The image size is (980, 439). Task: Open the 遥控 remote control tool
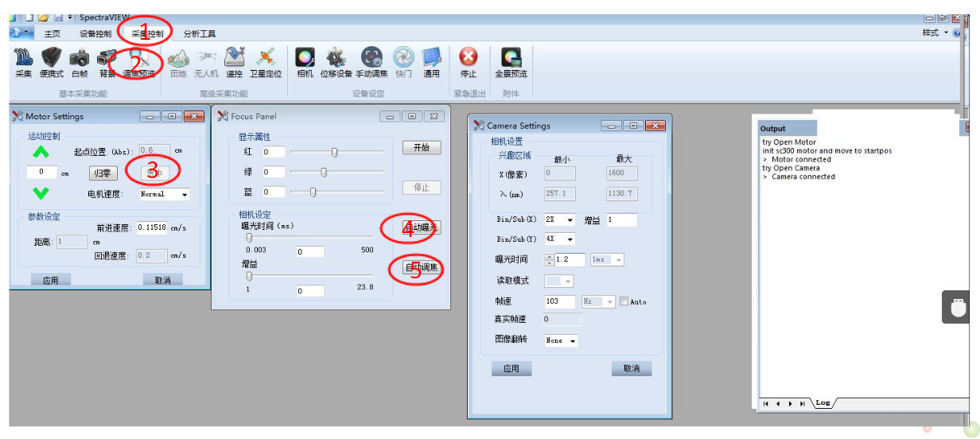234,60
